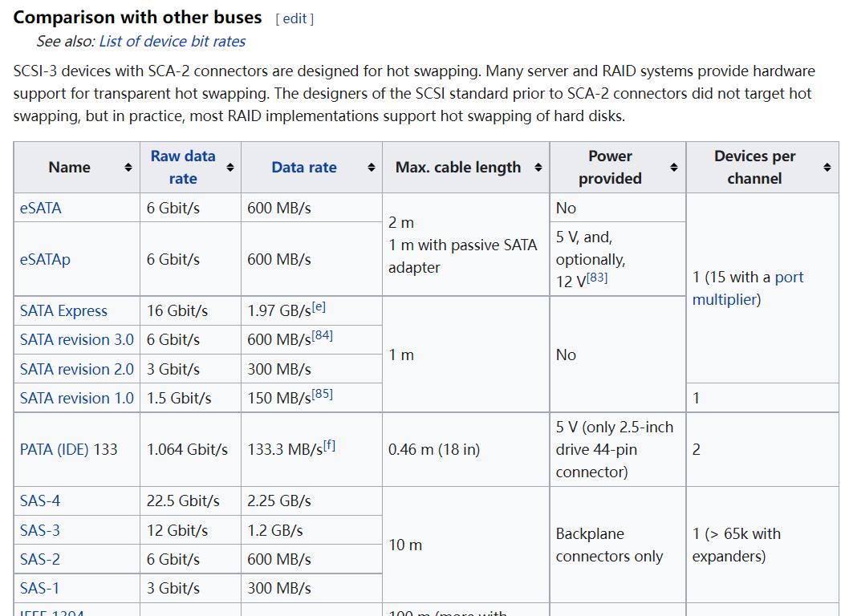Screen dimensions: 849x616
Task: Open footnote reference [83]
Action: pos(597,278)
